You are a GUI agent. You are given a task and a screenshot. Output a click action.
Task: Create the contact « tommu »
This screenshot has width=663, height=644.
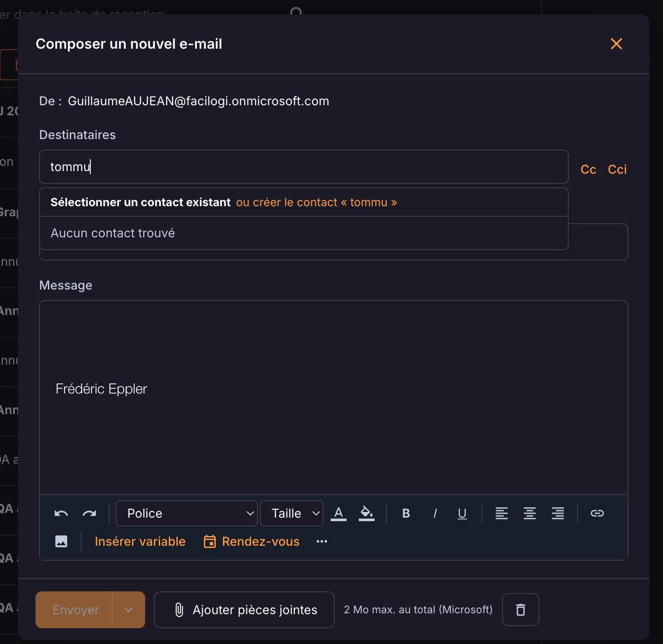[x=317, y=202]
